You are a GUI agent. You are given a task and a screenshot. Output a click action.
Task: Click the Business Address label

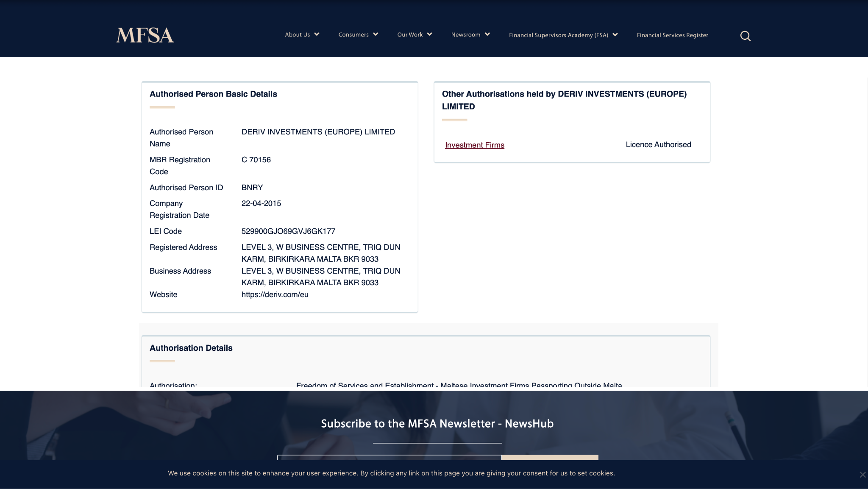(180, 271)
